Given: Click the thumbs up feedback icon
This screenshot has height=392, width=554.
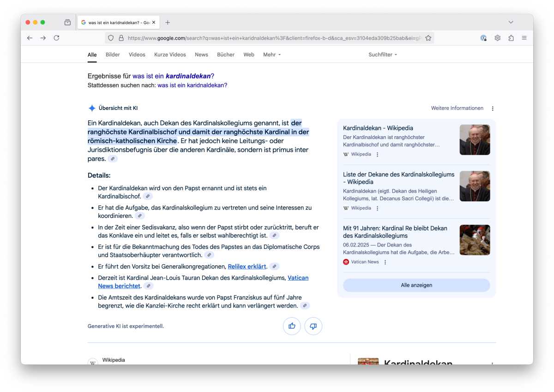Looking at the screenshot, I should (292, 326).
